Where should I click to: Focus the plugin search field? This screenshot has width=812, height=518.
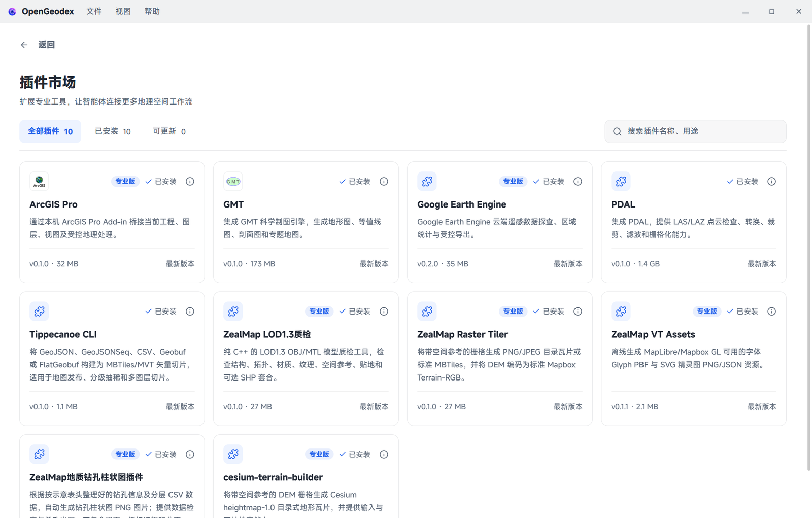click(695, 131)
